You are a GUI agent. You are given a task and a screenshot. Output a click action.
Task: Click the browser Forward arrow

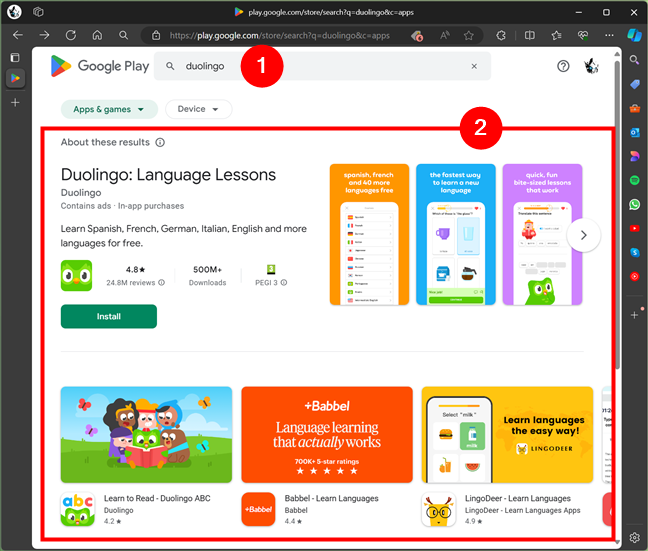coord(44,35)
